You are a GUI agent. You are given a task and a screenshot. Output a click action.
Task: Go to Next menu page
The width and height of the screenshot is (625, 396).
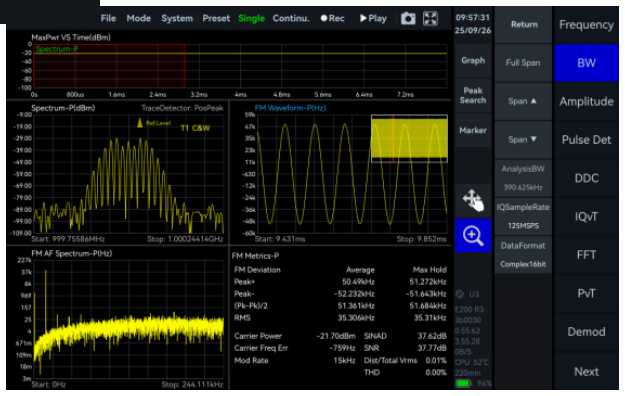tap(586, 371)
